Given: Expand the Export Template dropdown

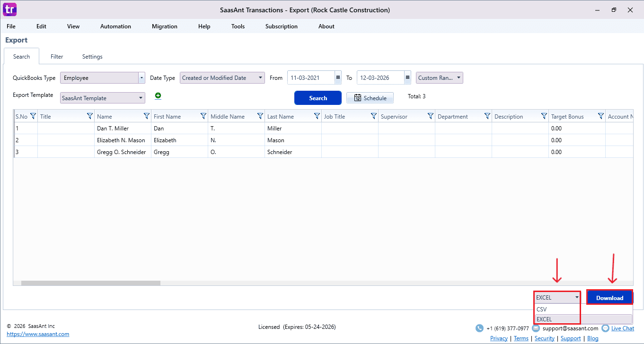Looking at the screenshot, I should coord(141,98).
